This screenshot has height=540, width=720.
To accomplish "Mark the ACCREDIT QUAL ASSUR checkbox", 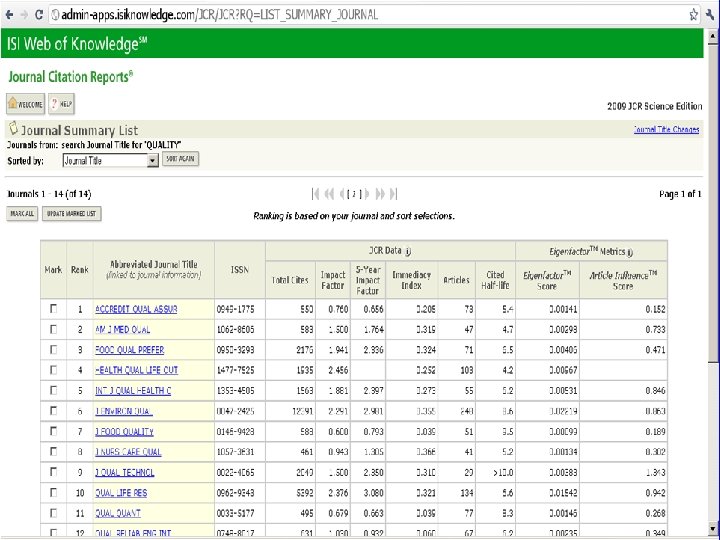I will [x=53, y=309].
